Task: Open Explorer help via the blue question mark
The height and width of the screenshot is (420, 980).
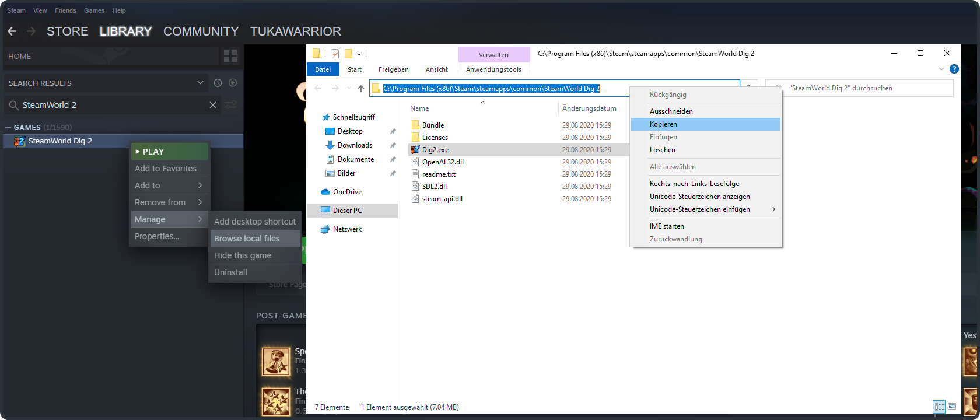Action: pyautogui.click(x=954, y=69)
